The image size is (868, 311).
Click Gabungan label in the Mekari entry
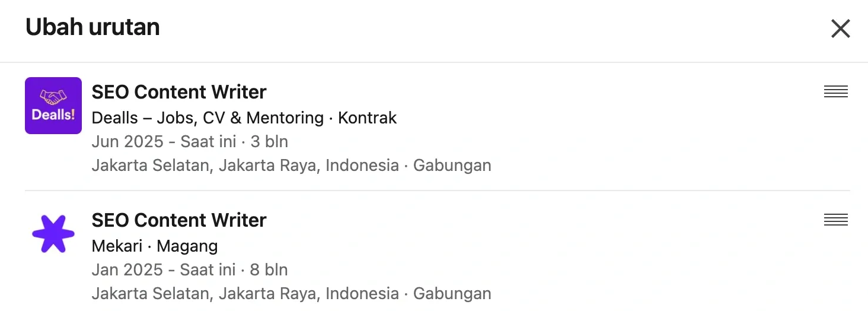click(x=452, y=294)
